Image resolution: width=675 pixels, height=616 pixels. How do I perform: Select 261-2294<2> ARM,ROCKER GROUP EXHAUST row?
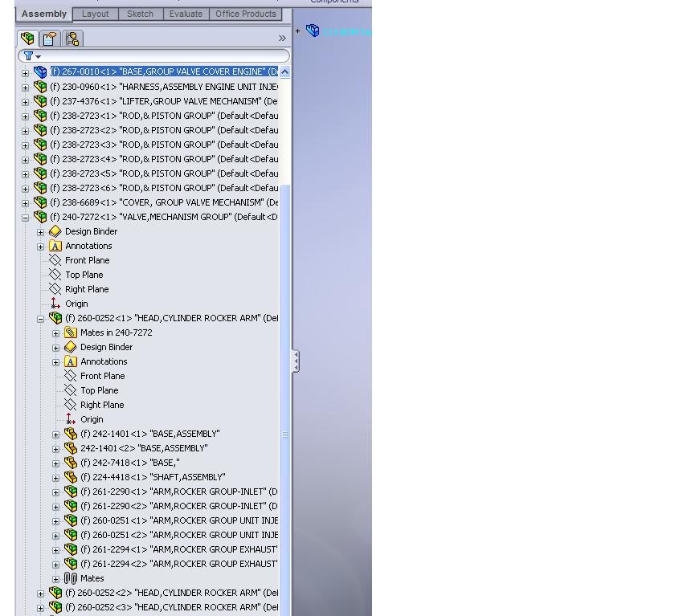click(179, 564)
